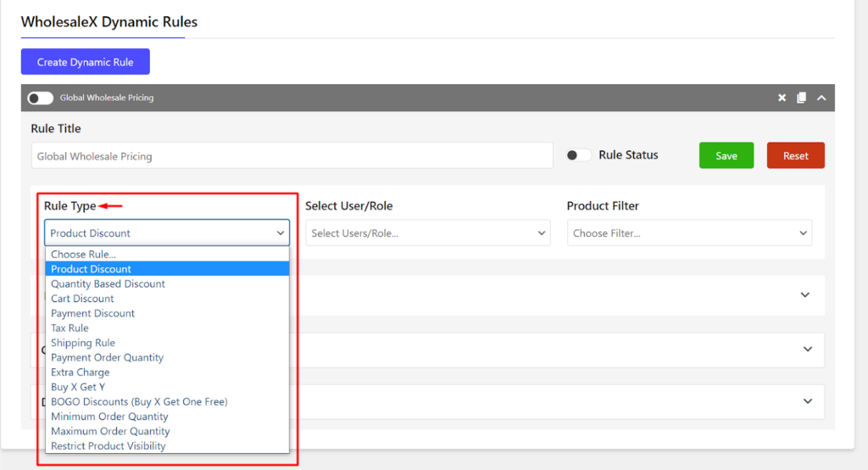The width and height of the screenshot is (868, 470).
Task: Open the Select Users/Role dropdown
Action: coord(428,233)
